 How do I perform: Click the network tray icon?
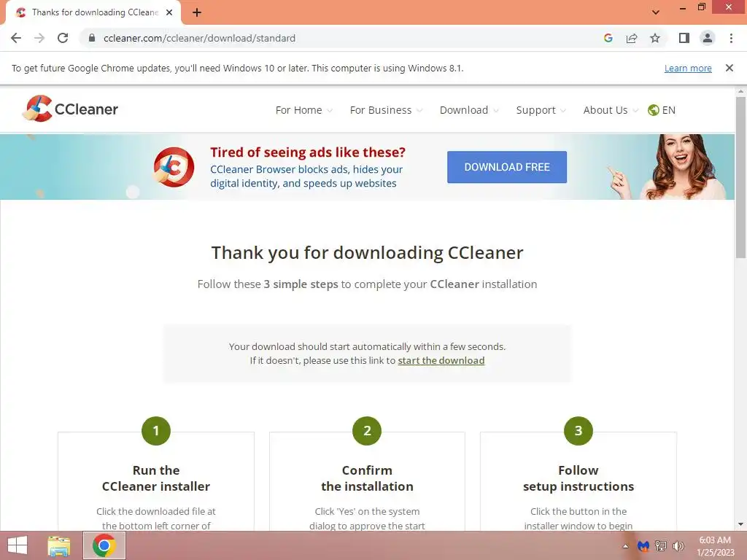pyautogui.click(x=661, y=546)
